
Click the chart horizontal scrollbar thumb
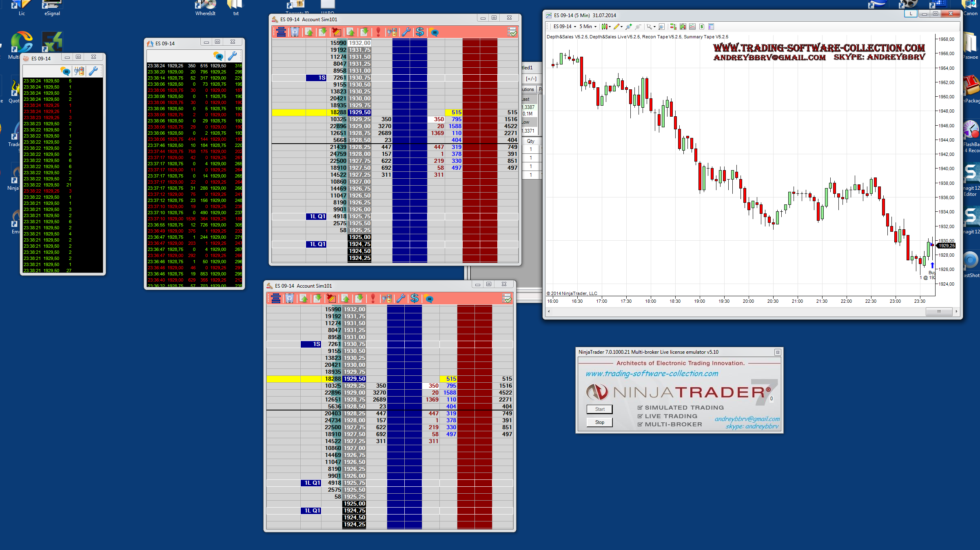(939, 311)
